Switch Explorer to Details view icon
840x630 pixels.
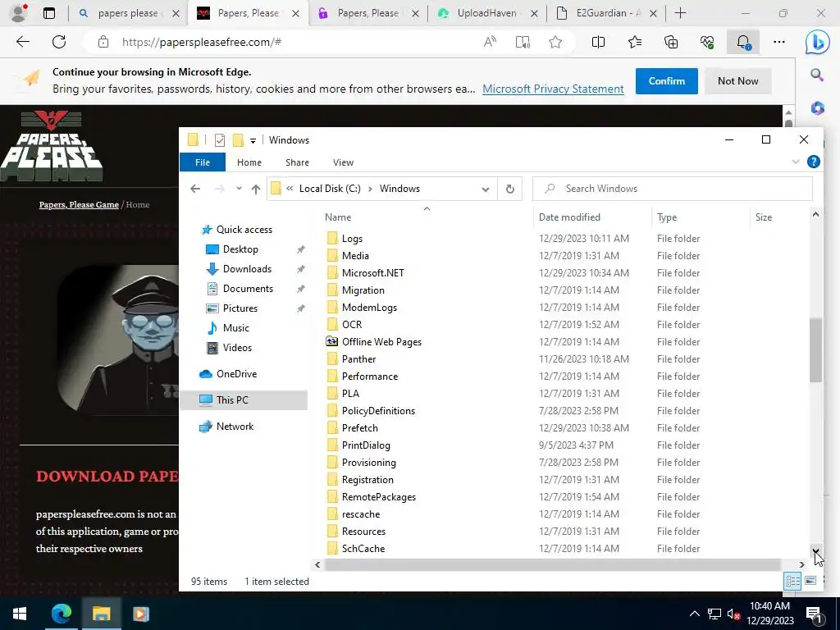pyautogui.click(x=793, y=581)
